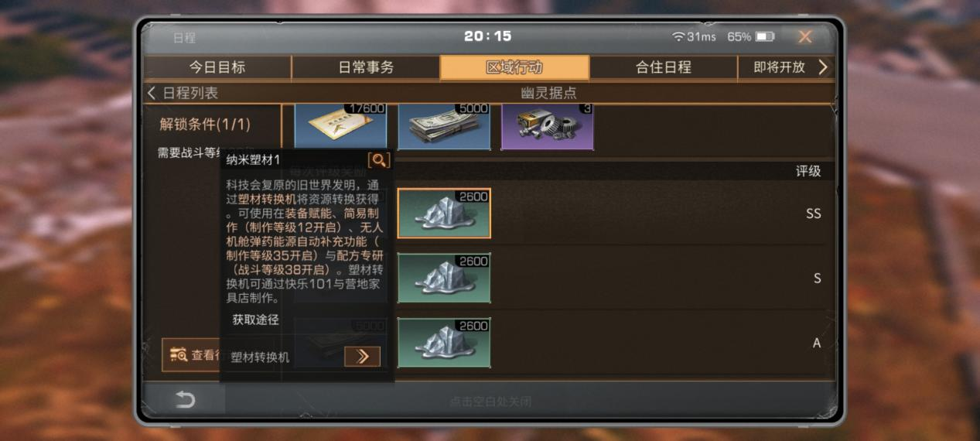
Task: Go back to 日程列表
Action: tap(183, 93)
